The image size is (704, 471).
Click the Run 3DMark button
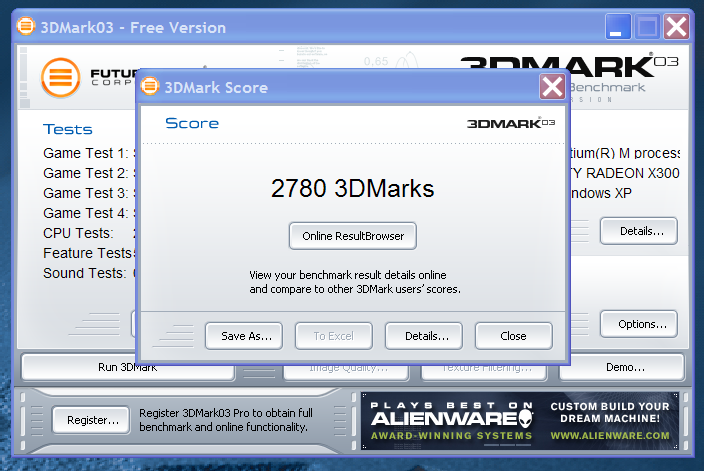tap(128, 367)
